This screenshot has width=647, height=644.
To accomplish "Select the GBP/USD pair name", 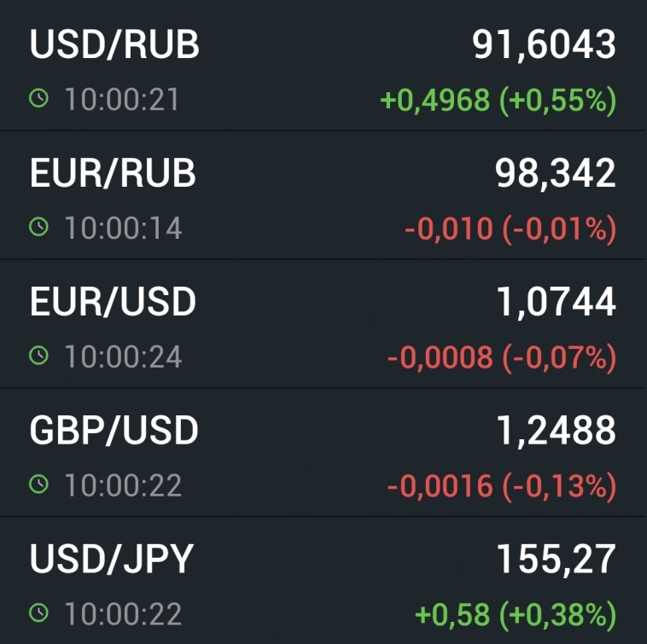I will 114,431.
